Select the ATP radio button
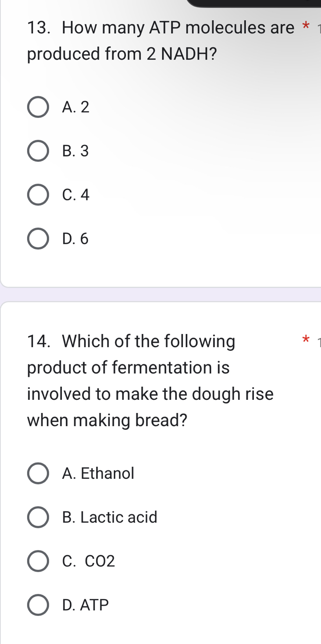The image size is (321, 644). pyautogui.click(x=38, y=605)
